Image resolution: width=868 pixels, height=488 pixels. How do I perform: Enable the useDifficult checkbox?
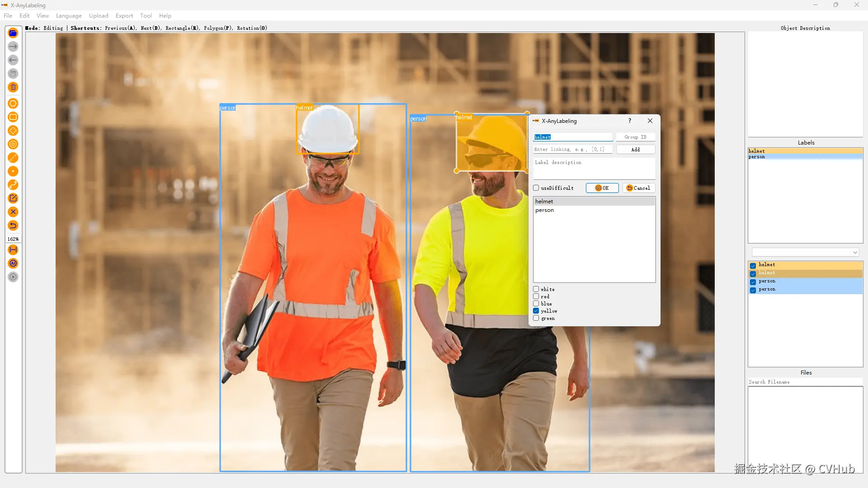tap(536, 188)
